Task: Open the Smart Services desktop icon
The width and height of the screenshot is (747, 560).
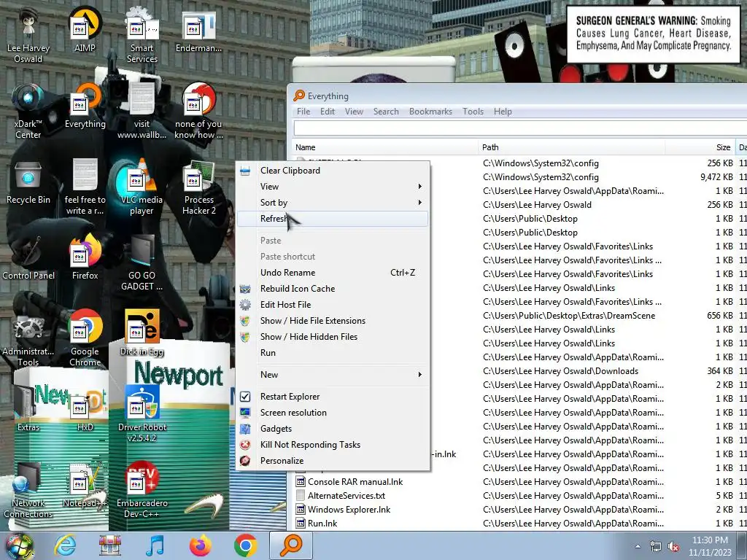Action: point(142,34)
